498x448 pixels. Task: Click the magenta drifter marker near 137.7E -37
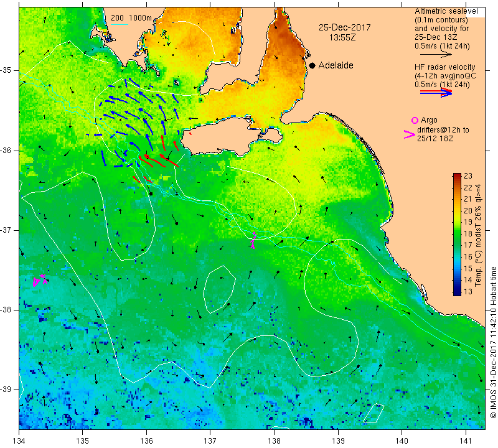[x=253, y=240]
